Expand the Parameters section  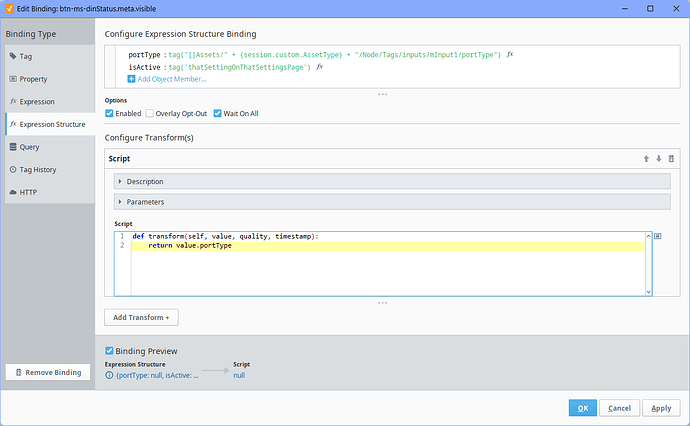click(x=392, y=202)
